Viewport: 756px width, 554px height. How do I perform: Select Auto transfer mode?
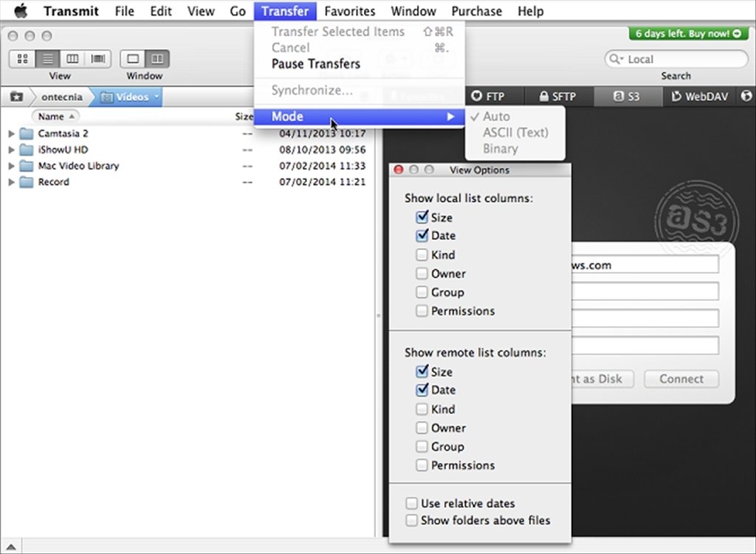pyautogui.click(x=515, y=117)
